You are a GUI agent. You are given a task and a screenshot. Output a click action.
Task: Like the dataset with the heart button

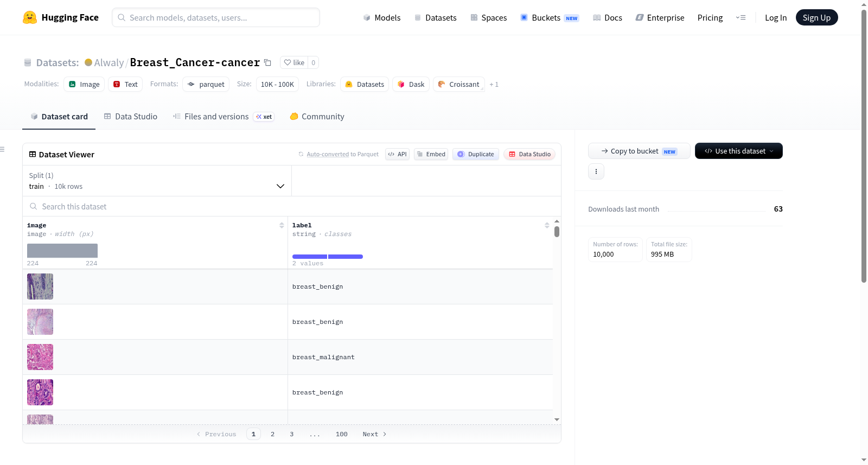294,62
